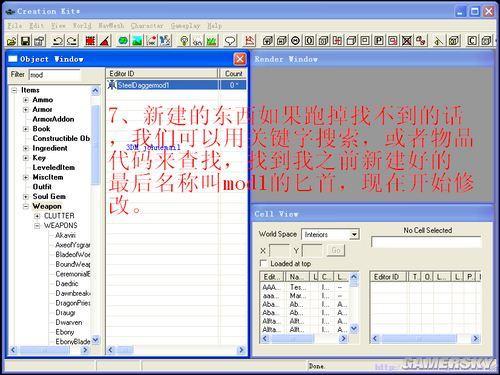Save plugin using the floppy disk icon
Screen dimensions: 500x375
[25, 41]
